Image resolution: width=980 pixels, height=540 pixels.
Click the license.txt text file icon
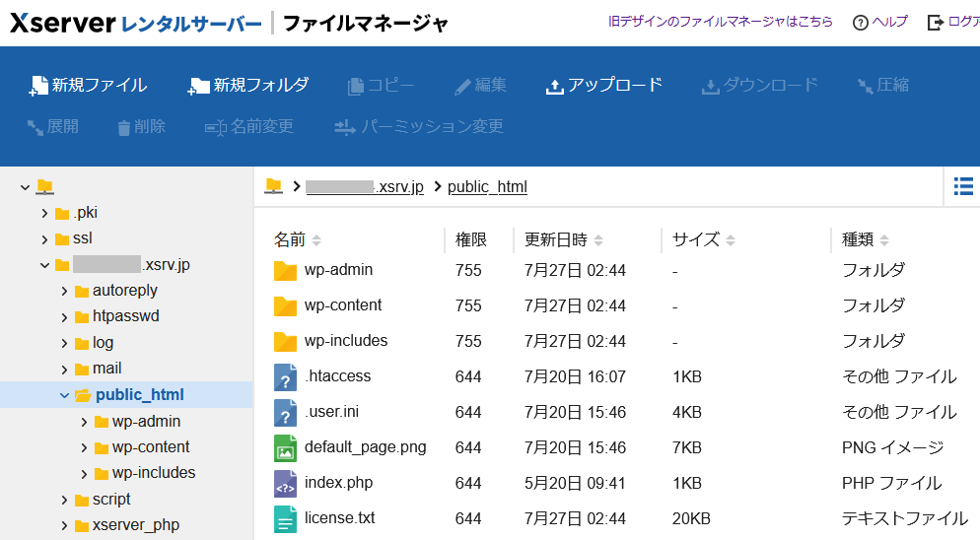[285, 518]
